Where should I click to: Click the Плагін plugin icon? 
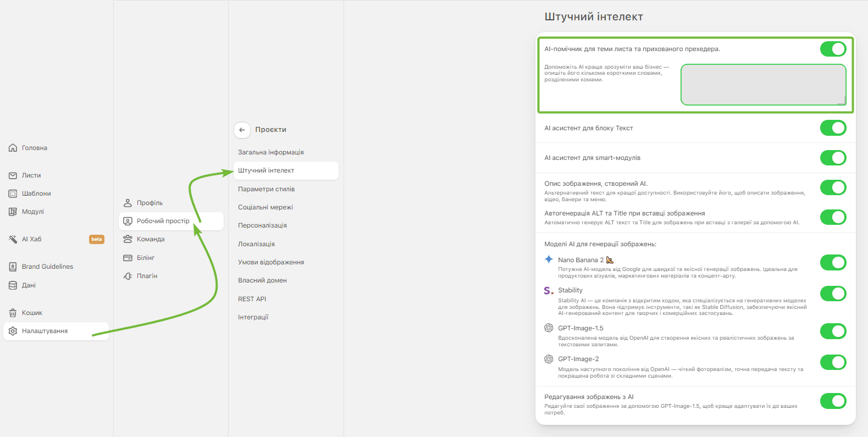click(128, 276)
